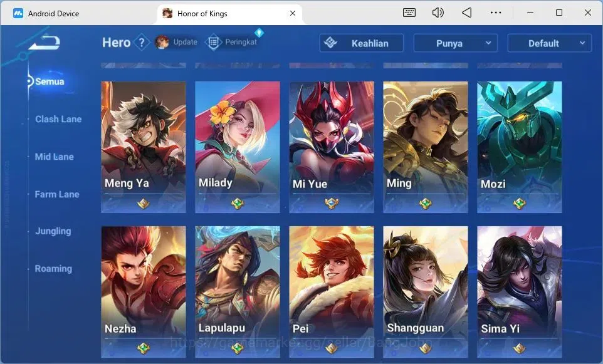Click the Update avatar icon

pos(162,42)
